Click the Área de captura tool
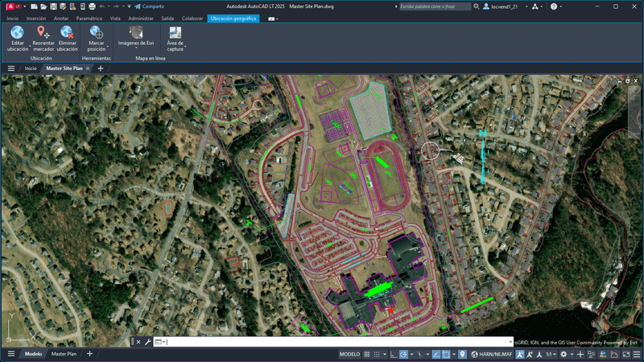The width and height of the screenshot is (644, 362). [175, 39]
